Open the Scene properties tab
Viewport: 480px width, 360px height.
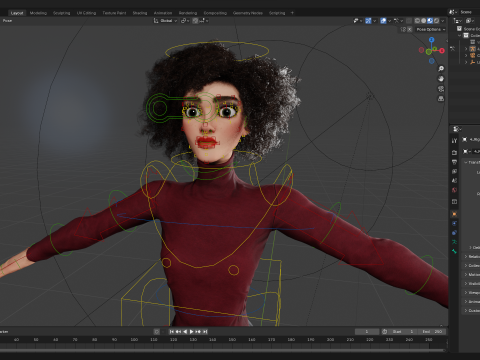point(454,180)
